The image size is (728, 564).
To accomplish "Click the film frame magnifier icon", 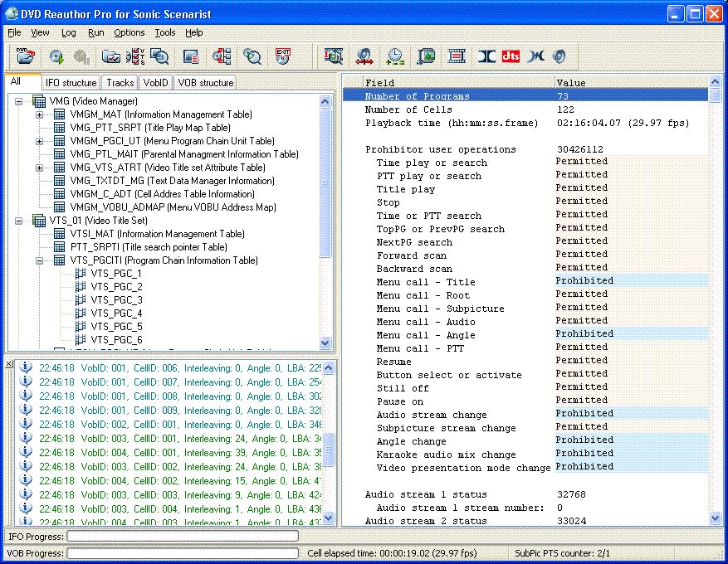I will pyautogui.click(x=334, y=56).
